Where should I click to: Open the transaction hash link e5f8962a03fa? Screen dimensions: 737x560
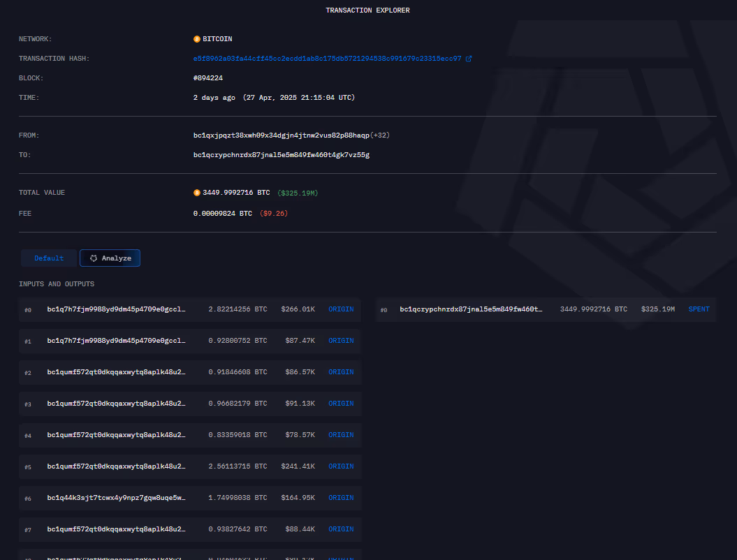(x=327, y=59)
